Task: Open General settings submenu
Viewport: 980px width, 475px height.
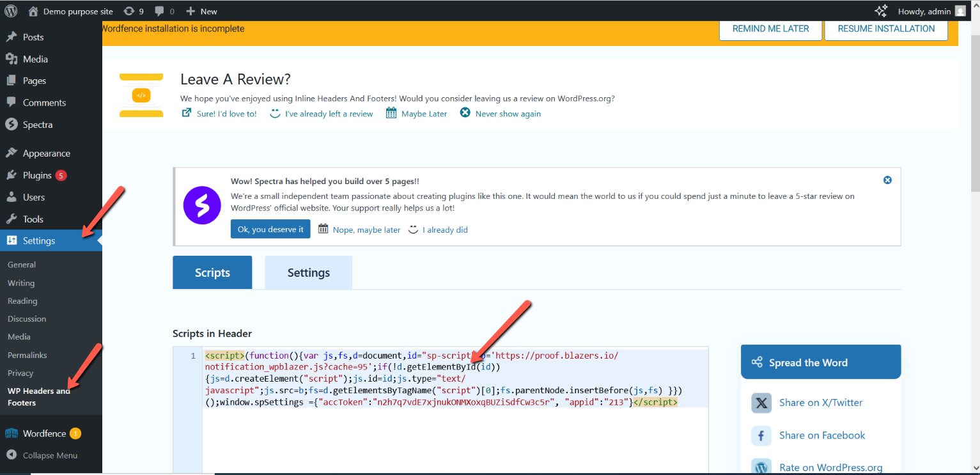Action: tap(22, 265)
